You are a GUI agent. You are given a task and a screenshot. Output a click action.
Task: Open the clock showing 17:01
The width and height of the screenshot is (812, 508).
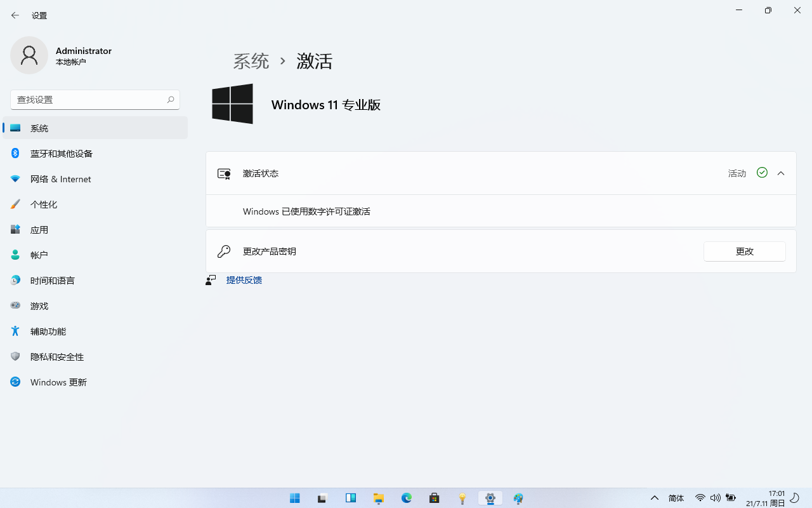pyautogui.click(x=766, y=498)
